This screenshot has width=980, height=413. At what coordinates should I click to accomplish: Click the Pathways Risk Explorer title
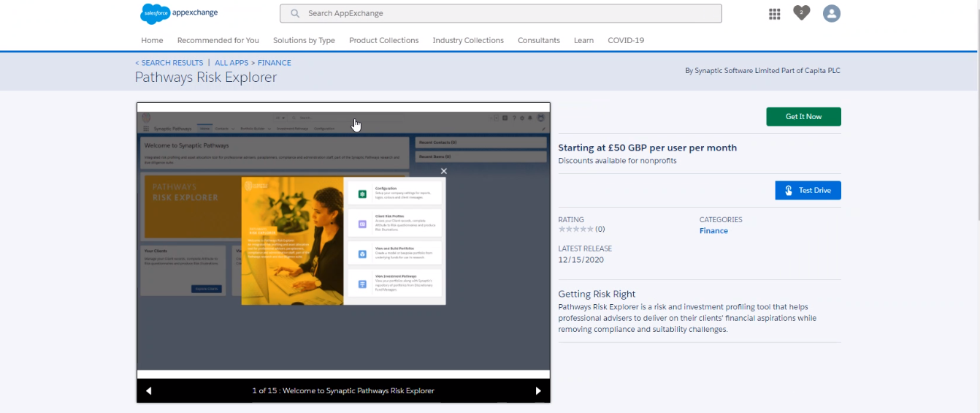tap(206, 77)
